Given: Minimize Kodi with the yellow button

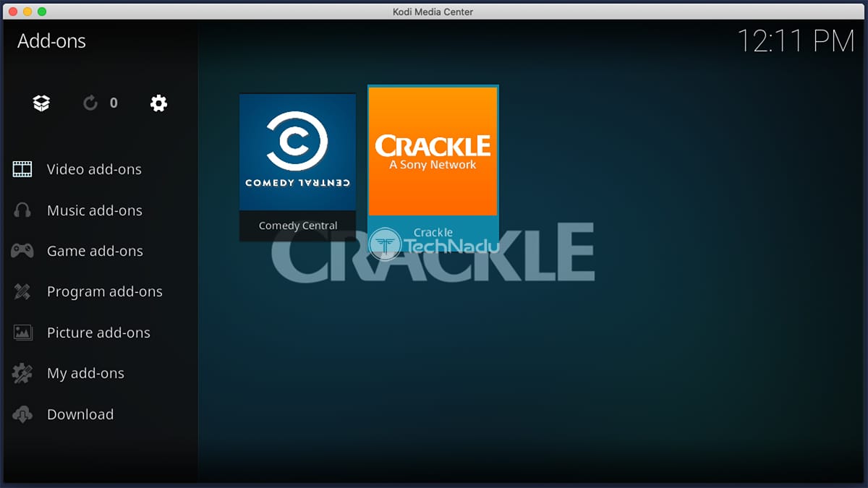Looking at the screenshot, I should coord(27,12).
